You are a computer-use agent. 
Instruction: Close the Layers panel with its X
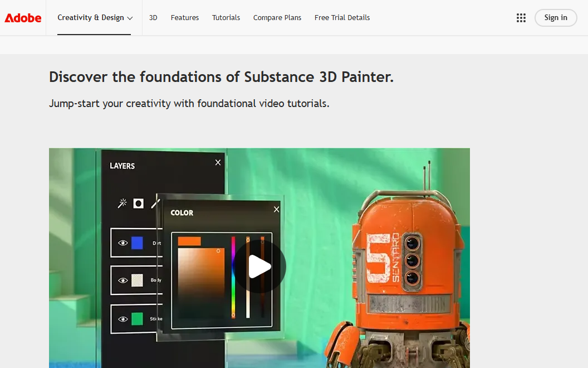tap(218, 162)
